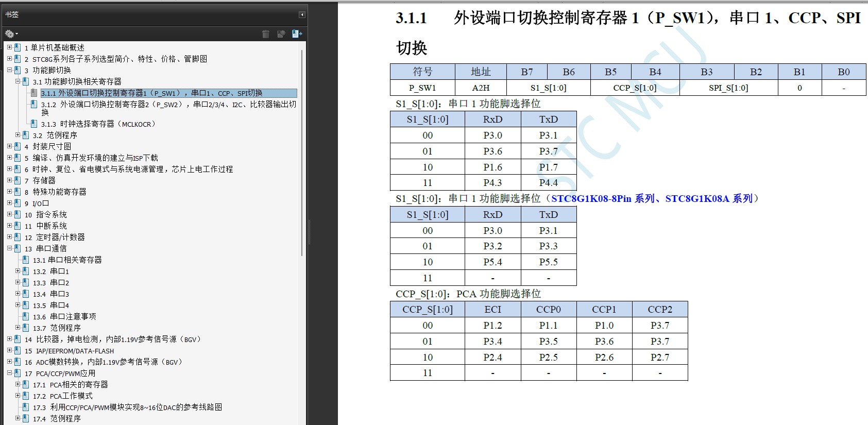Click the expand current bookmark icon
The width and height of the screenshot is (868, 425).
(297, 34)
